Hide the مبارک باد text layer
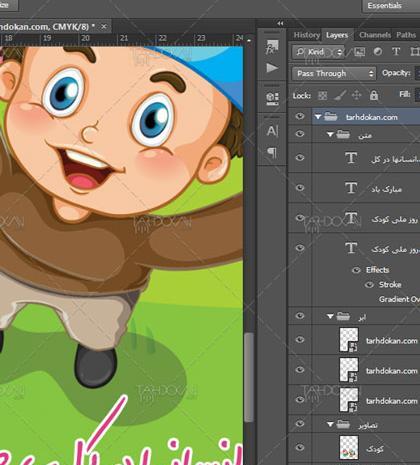This screenshot has width=420, height=465. pos(300,188)
